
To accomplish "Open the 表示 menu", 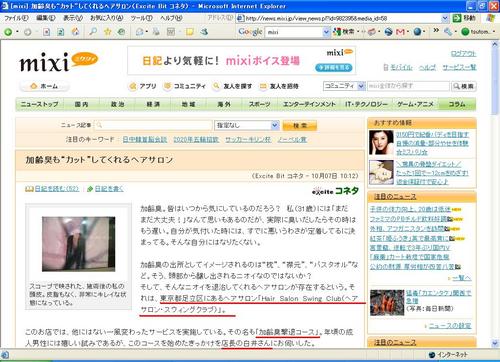I will coord(73,18).
